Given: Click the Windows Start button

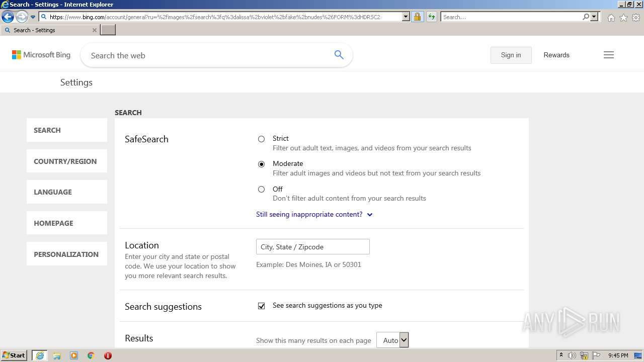Looking at the screenshot, I should (x=14, y=355).
